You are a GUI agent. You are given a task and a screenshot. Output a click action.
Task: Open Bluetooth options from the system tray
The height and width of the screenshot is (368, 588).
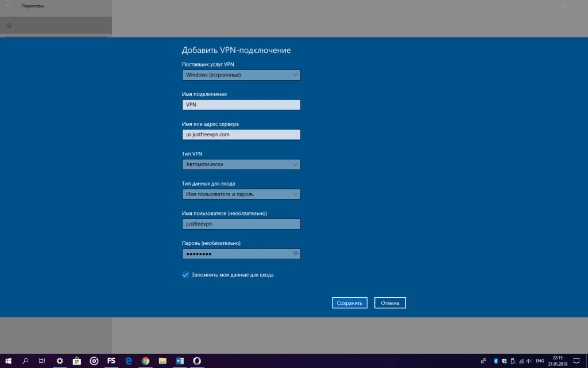tap(495, 361)
